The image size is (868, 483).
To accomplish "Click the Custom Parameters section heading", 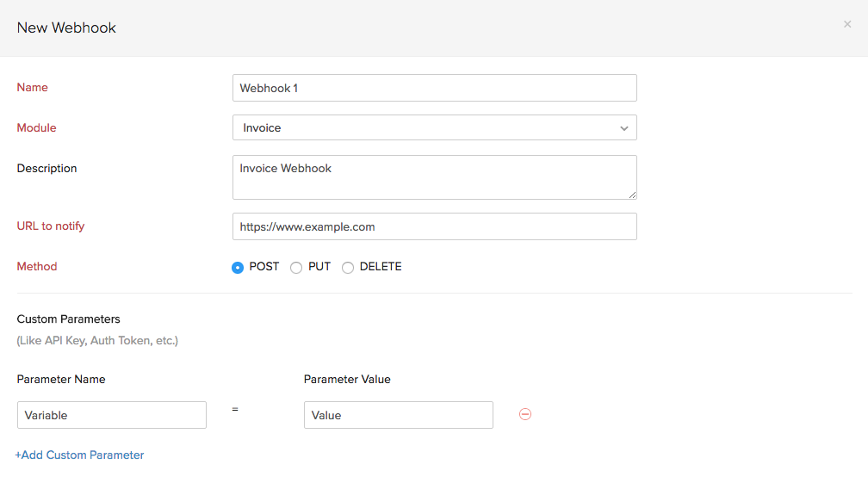I will (x=69, y=319).
